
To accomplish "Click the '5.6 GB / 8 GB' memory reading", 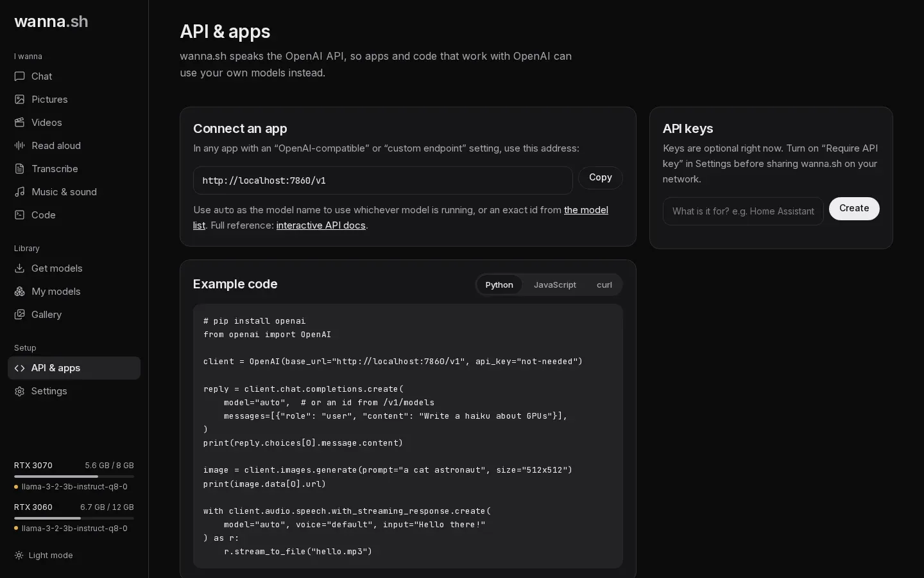I will pos(109,466).
